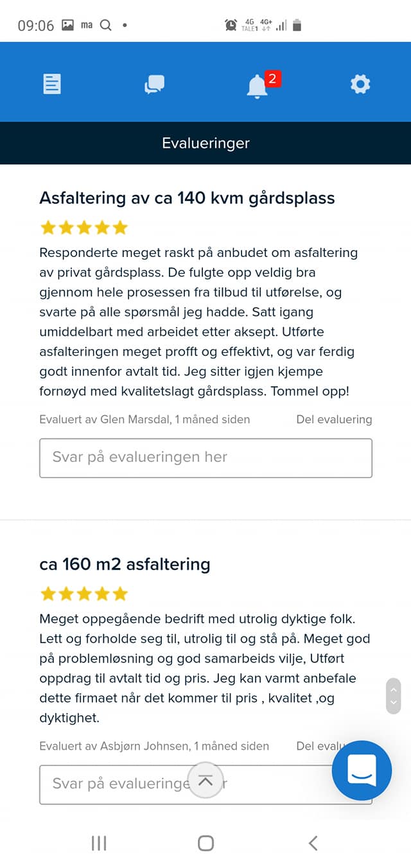The width and height of the screenshot is (411, 868).
Task: Click Del evaluering for Glen Marsdal review
Action: (334, 420)
